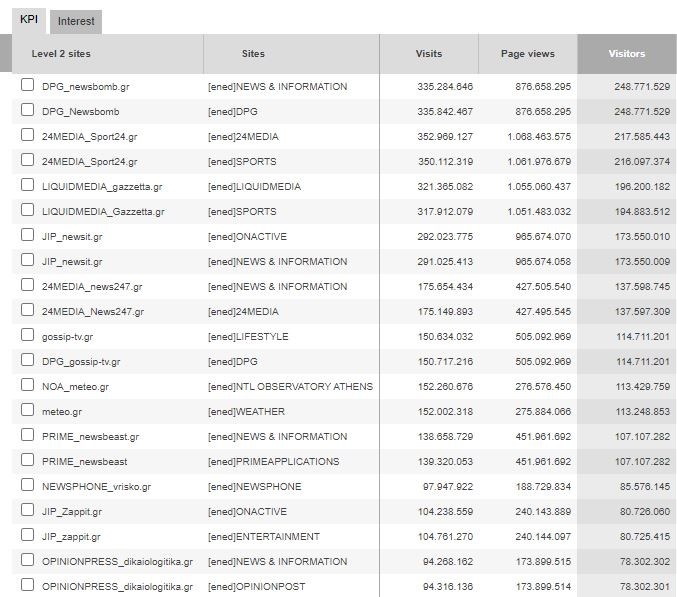
Task: Switch to the Interest tab
Action: (75, 21)
